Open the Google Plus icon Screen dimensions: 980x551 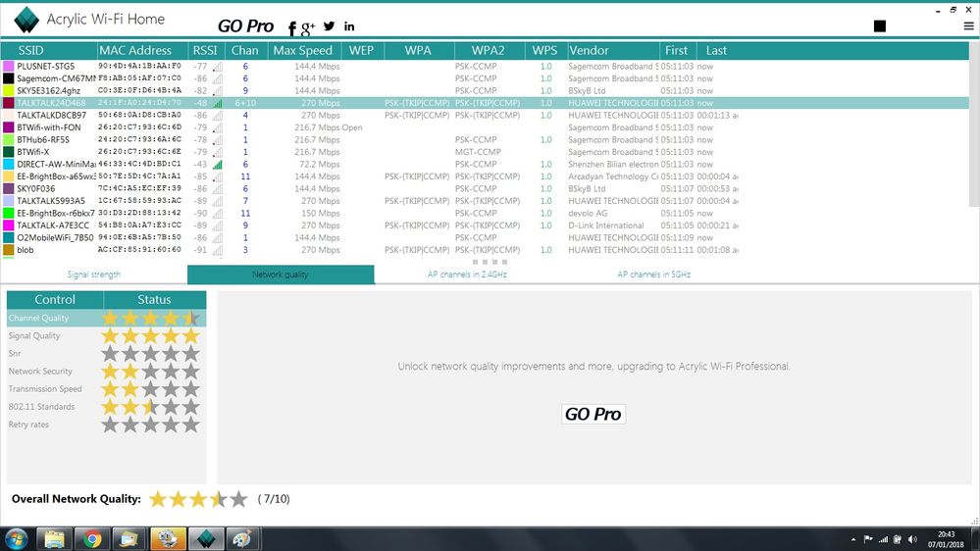click(x=308, y=27)
